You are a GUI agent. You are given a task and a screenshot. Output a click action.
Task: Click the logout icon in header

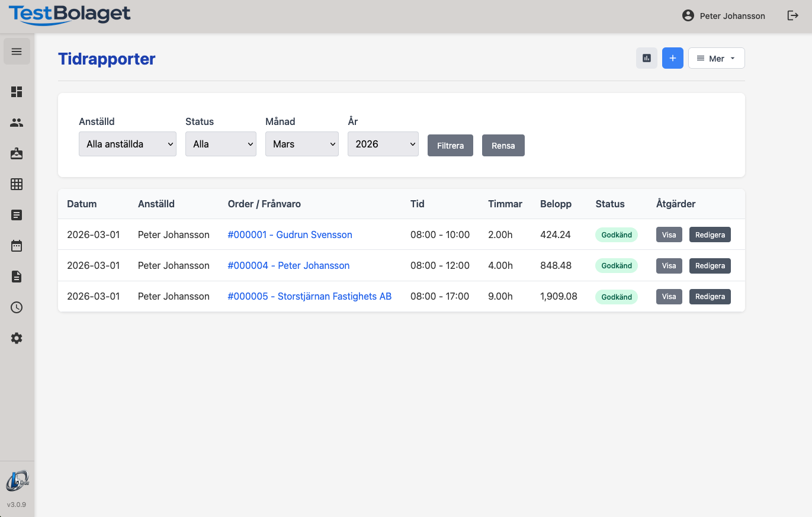tap(792, 16)
